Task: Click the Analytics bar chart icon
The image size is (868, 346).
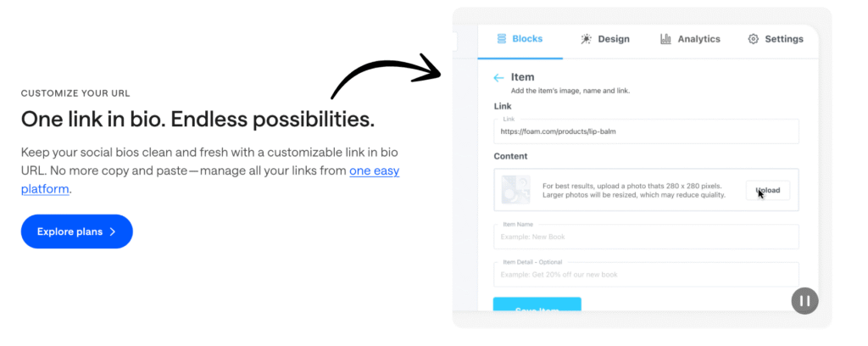Action: click(665, 39)
